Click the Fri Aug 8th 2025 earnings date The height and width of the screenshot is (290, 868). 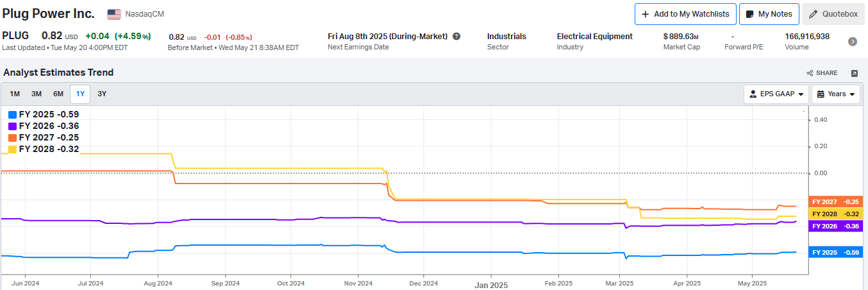[x=387, y=37]
